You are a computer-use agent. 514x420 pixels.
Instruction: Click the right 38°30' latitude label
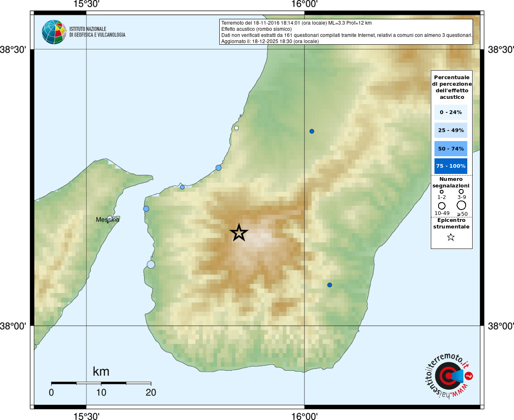click(500, 50)
